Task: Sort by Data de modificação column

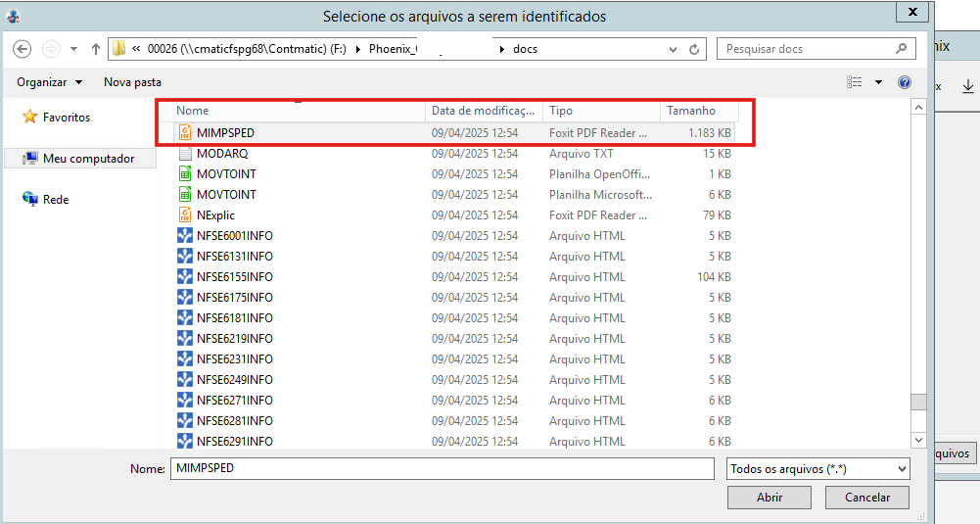Action: (485, 111)
